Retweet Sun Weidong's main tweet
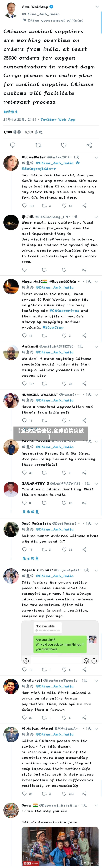Image resolution: width=102 pixels, height=868 pixels. click(38, 145)
